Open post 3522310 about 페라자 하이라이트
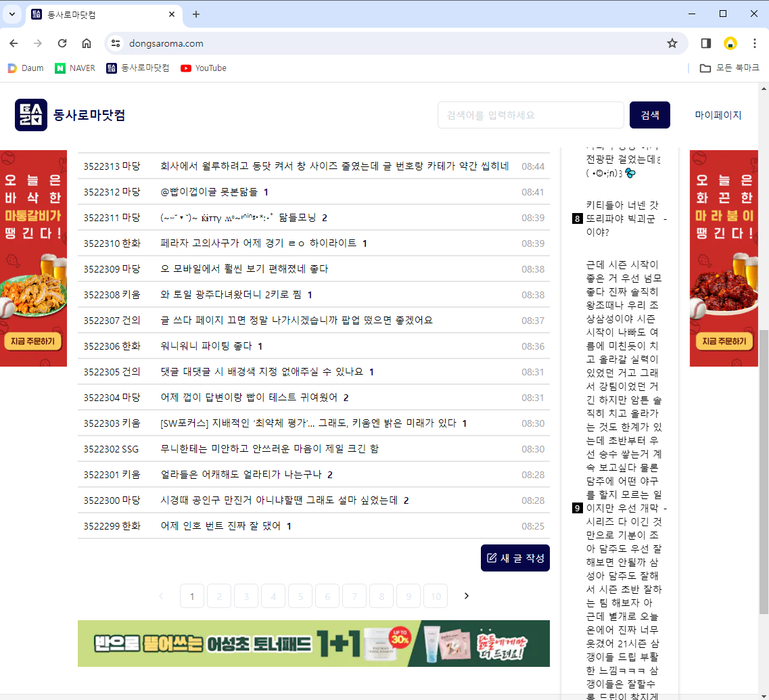The height and width of the screenshot is (700, 769). click(x=258, y=243)
